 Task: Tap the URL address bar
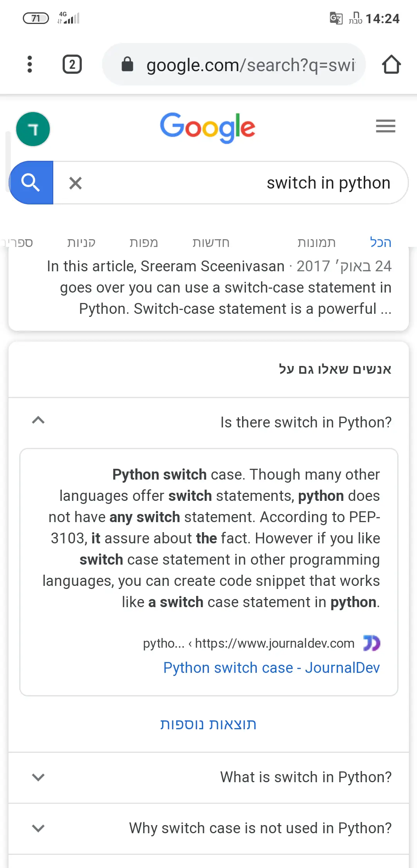250,65
